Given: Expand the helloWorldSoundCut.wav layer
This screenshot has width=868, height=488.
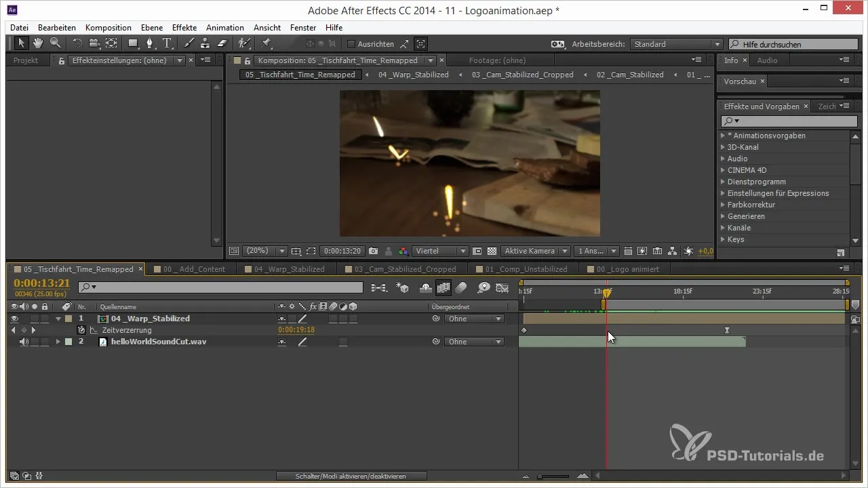Looking at the screenshot, I should click(x=58, y=342).
